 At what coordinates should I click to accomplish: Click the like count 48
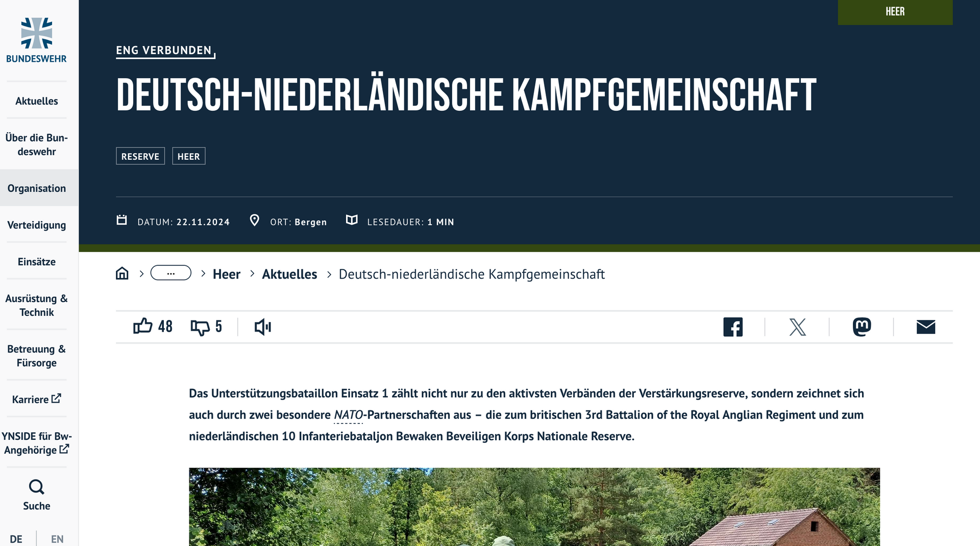pos(165,327)
